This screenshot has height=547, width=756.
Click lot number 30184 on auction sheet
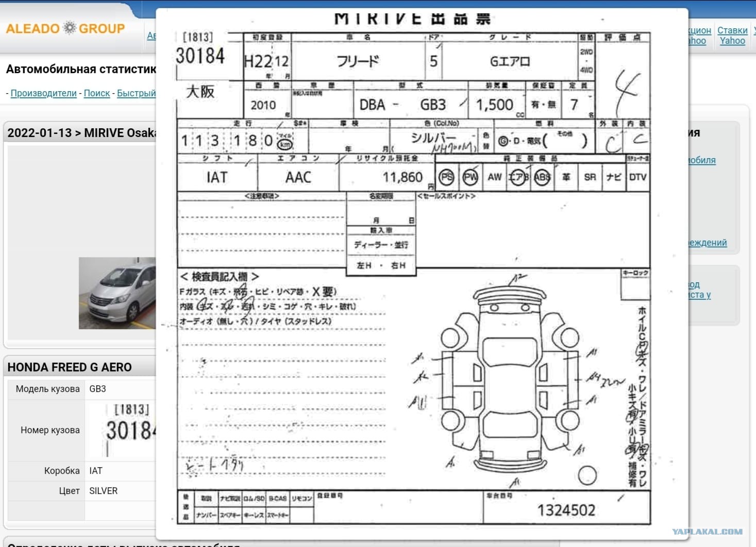coord(200,56)
